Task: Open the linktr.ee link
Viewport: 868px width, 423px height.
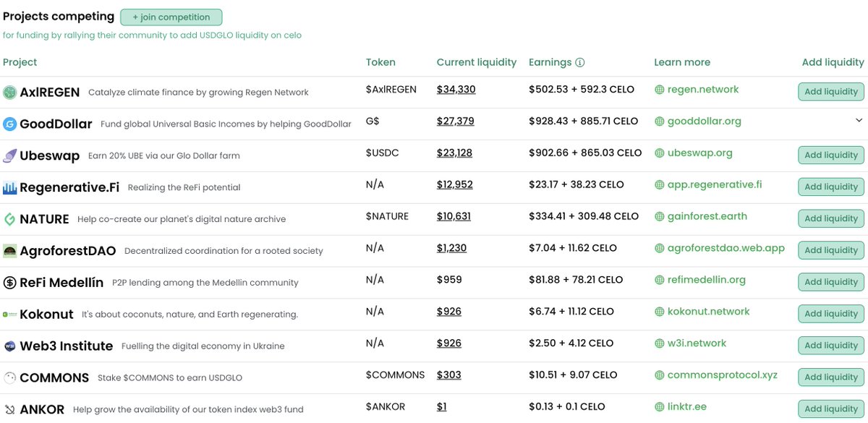Action: pos(687,407)
